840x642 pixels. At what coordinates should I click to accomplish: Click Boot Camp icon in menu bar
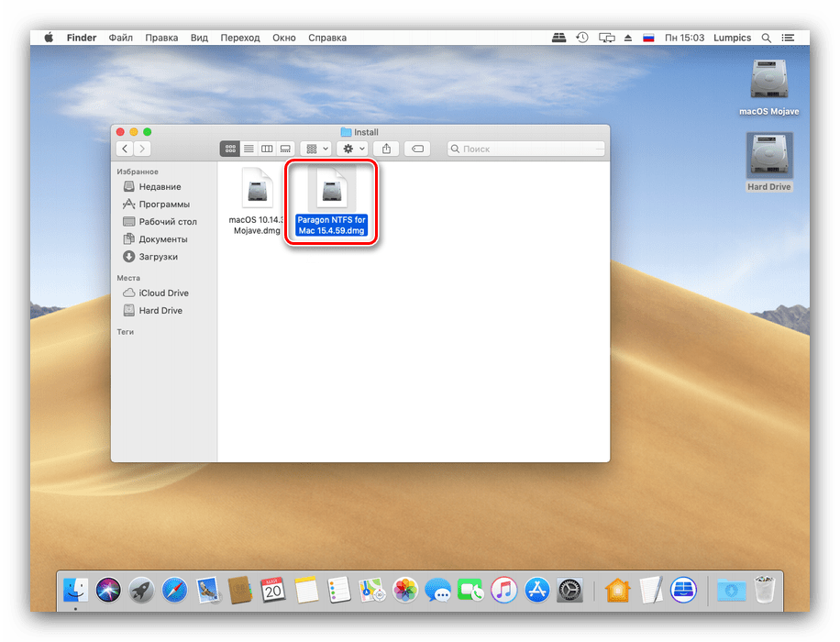coord(558,38)
